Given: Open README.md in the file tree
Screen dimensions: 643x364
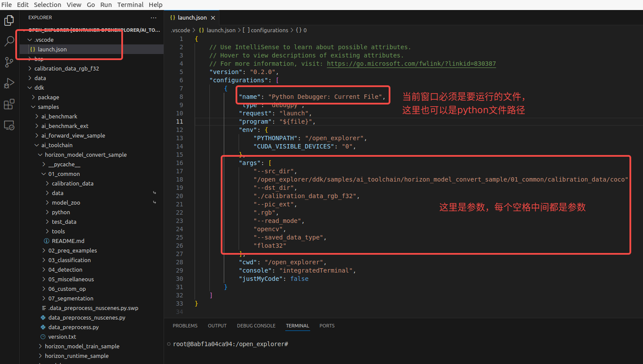Looking at the screenshot, I should tap(68, 241).
